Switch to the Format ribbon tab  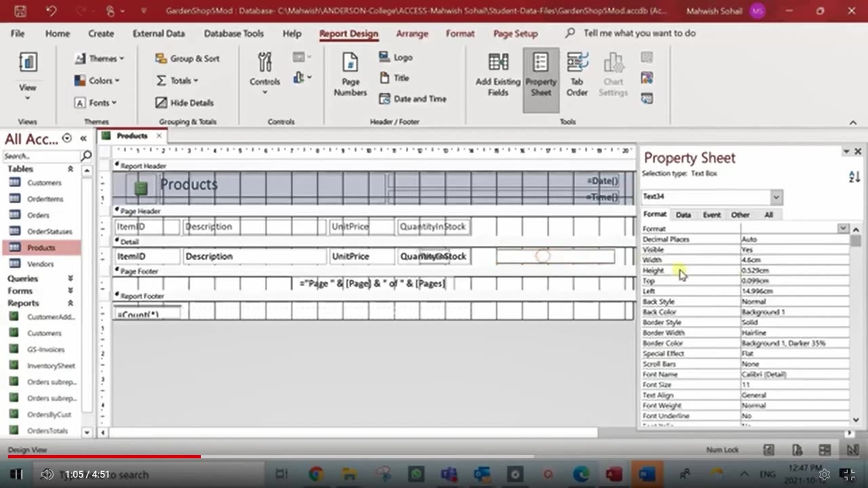[x=460, y=33]
